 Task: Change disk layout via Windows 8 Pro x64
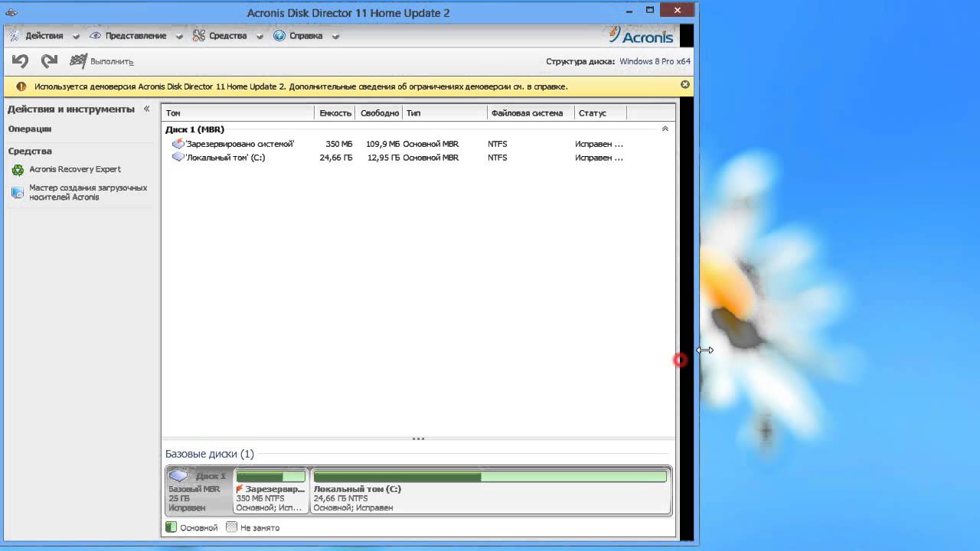655,61
